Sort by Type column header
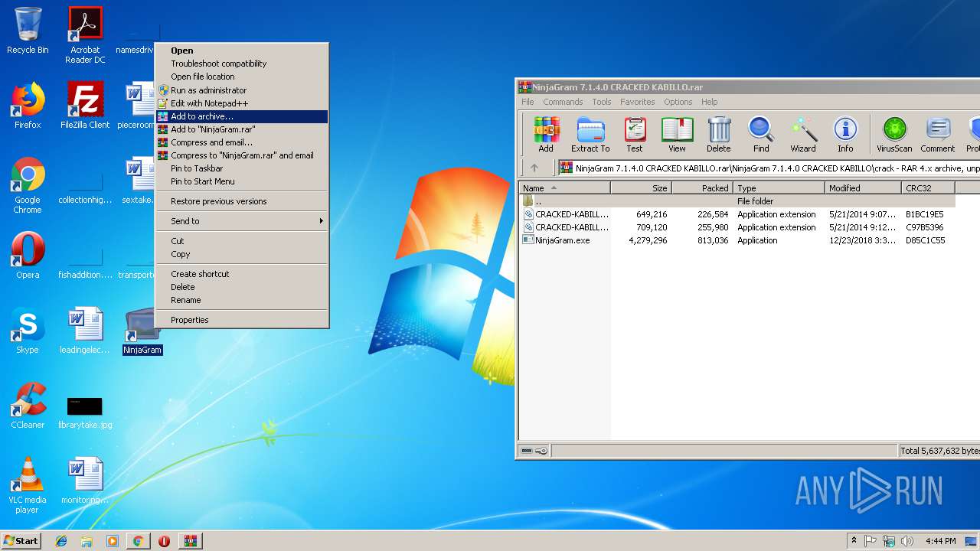The height and width of the screenshot is (551, 980). (x=779, y=187)
